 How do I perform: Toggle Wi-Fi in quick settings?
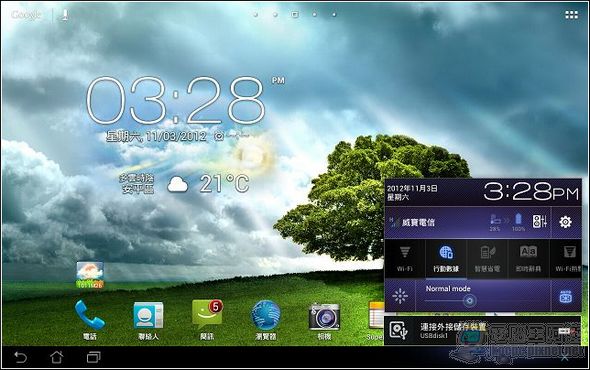coord(405,259)
